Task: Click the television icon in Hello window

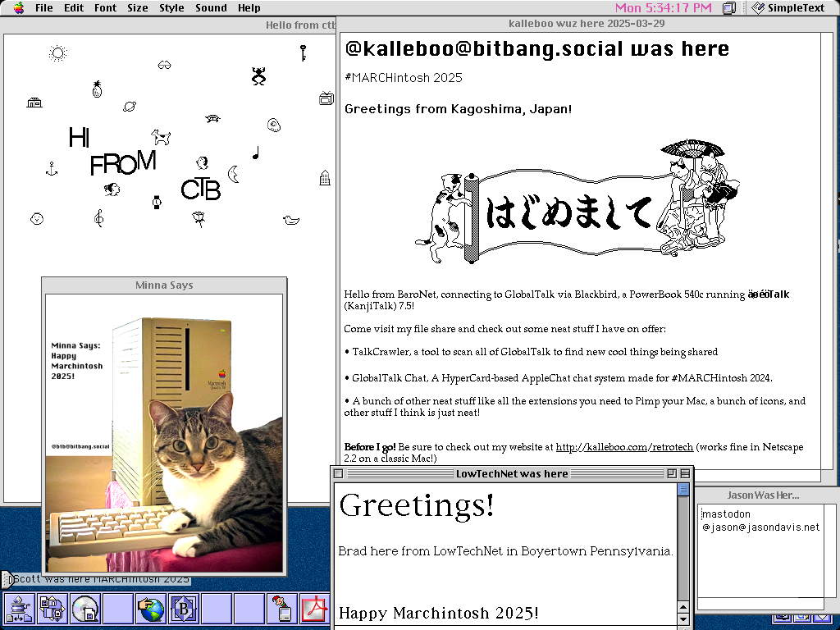Action: tap(326, 98)
